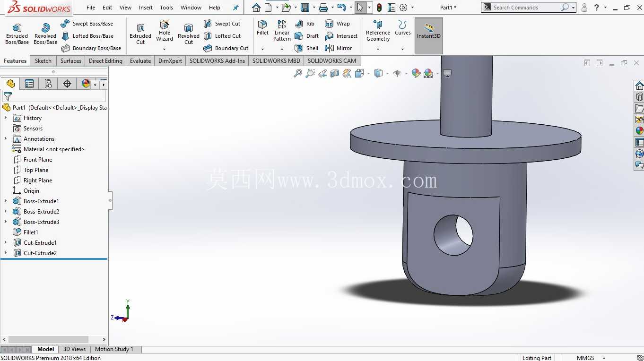Open the Tools menu

click(x=166, y=8)
